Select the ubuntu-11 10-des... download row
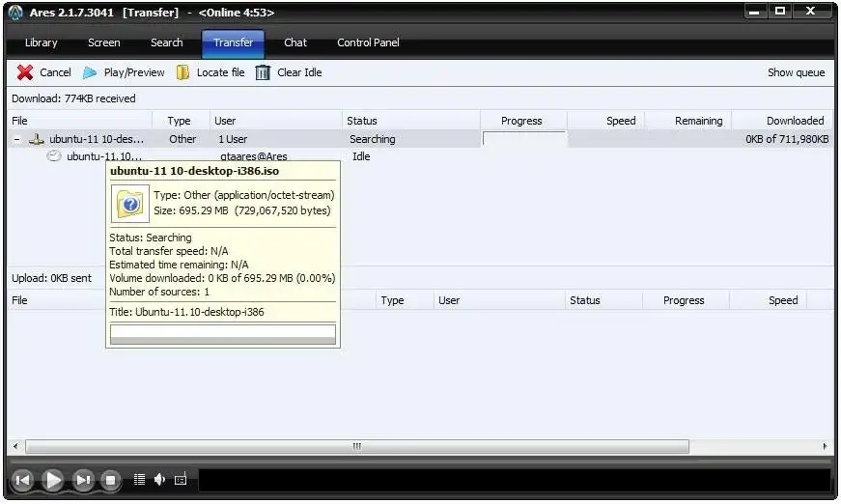This screenshot has height=504, width=841. 420,139
